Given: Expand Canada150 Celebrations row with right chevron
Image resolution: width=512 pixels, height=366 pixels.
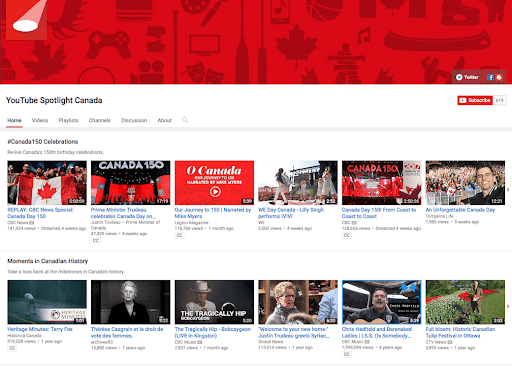Looking at the screenshot, I should tap(508, 190).
